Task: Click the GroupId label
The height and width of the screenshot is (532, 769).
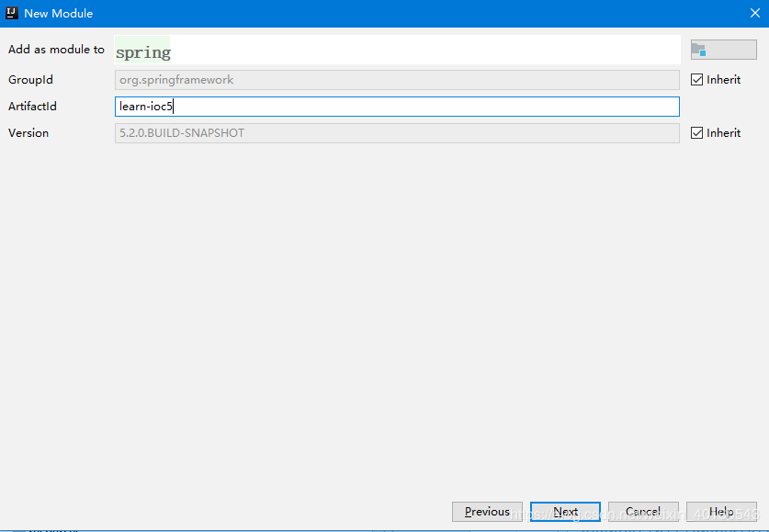Action: 30,79
